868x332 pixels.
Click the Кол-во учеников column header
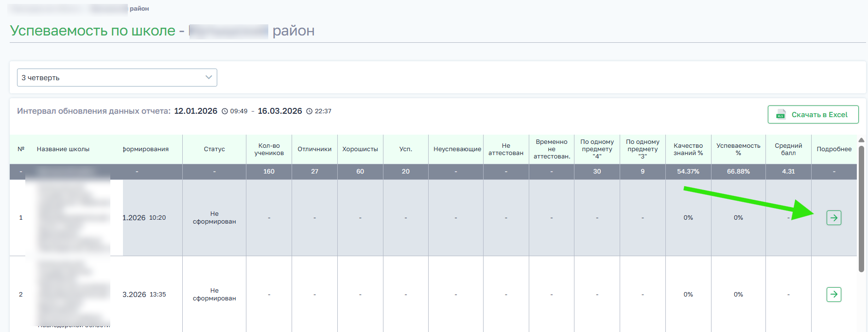(x=269, y=149)
